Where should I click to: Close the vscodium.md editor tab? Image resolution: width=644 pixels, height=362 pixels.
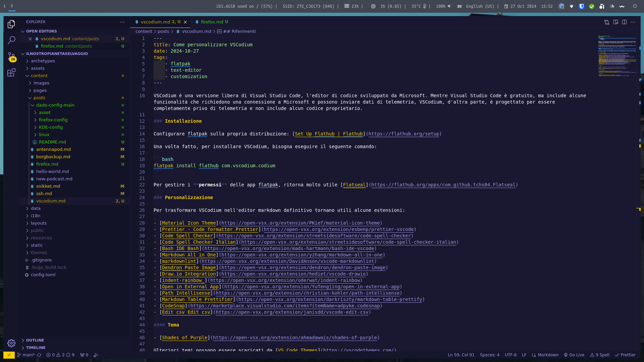click(185, 22)
